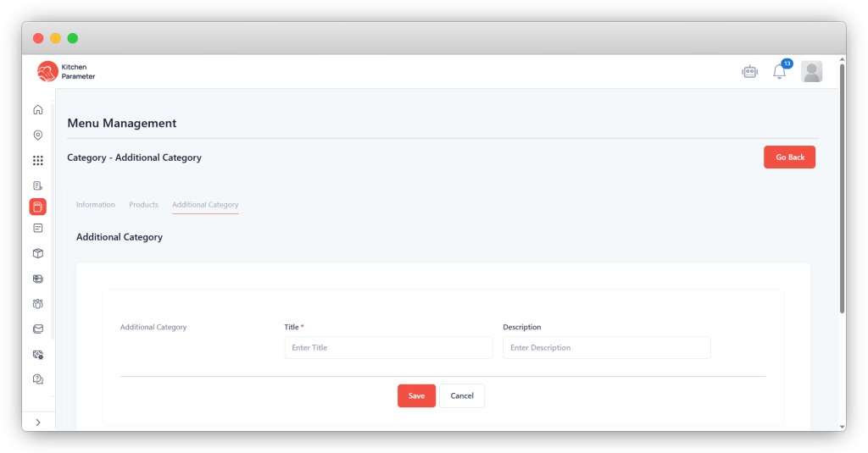
Task: Open the dotted grid apps icon
Action: tap(37, 160)
